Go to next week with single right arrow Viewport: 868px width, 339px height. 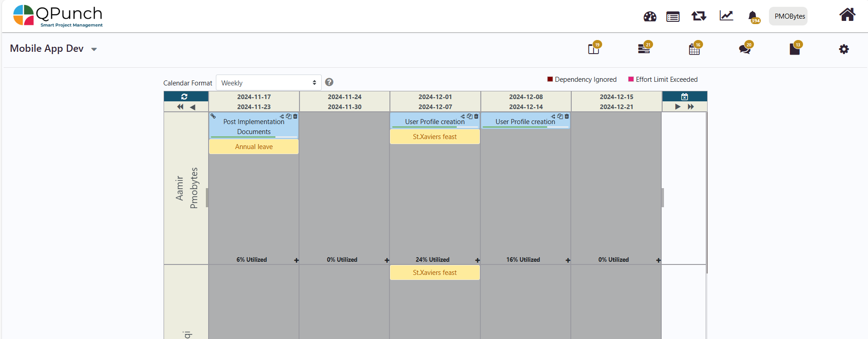678,107
